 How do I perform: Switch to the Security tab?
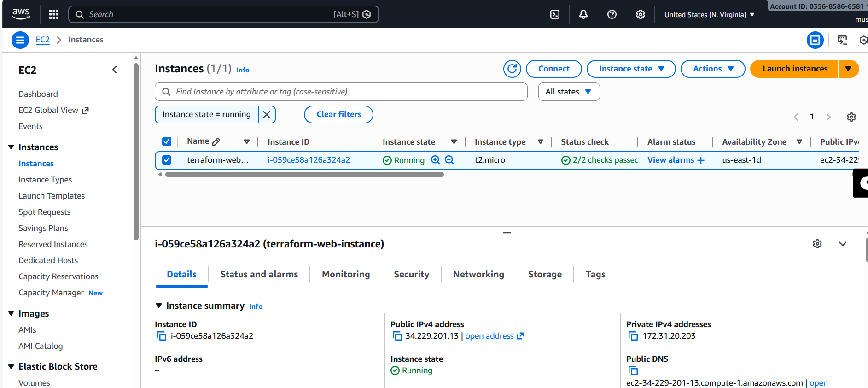(411, 274)
